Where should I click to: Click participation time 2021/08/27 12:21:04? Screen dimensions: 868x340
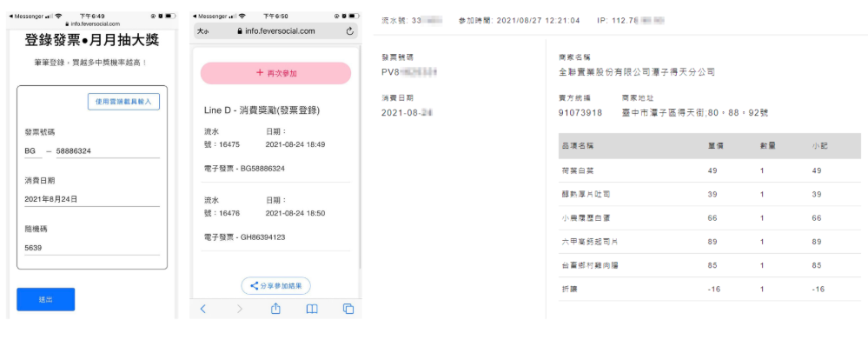pyautogui.click(x=538, y=21)
